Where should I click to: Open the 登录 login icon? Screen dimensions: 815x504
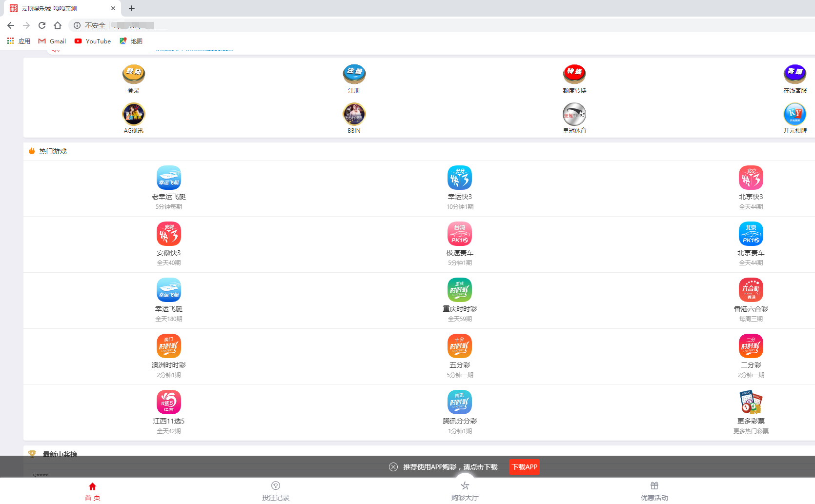133,74
